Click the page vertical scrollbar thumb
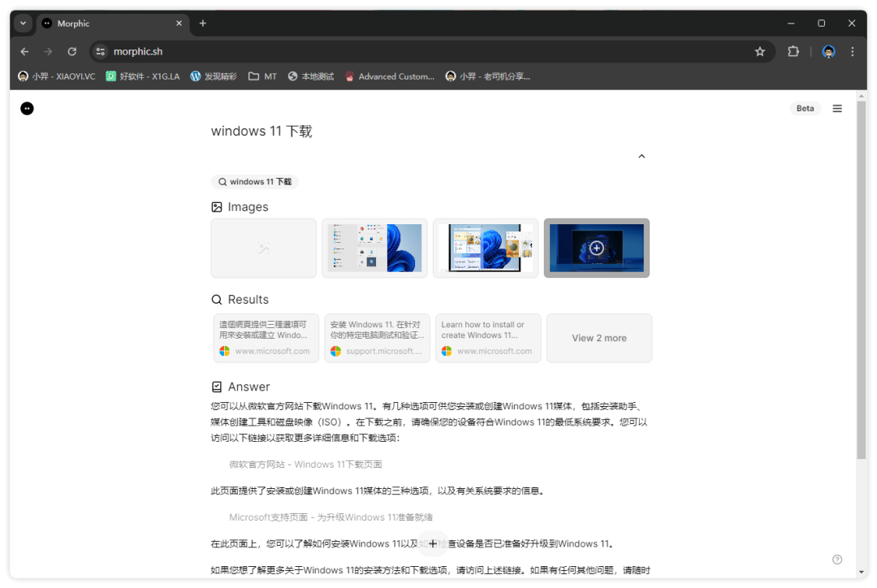The height and width of the screenshot is (588, 877). click(x=862, y=280)
